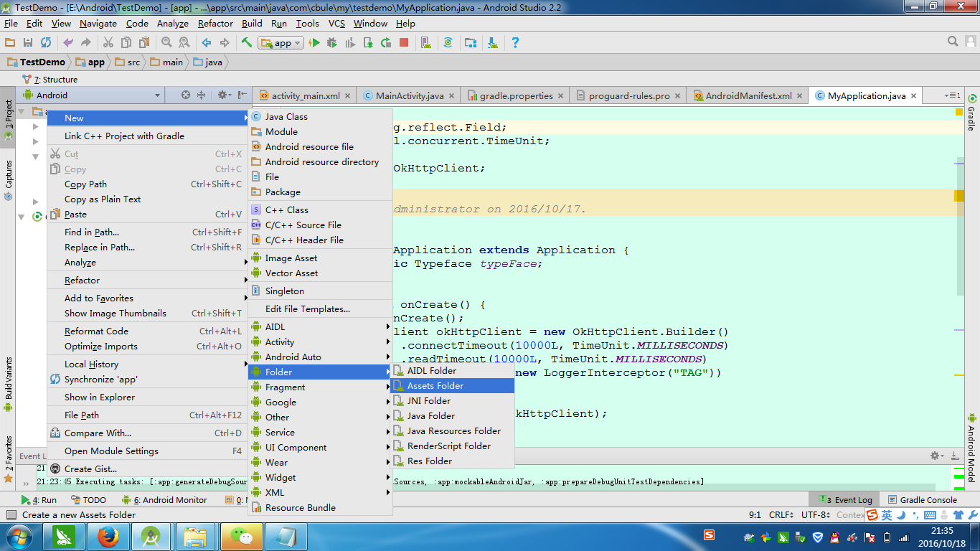Click Create Gist GitHub menu item
This screenshot has width=980, height=551.
click(x=148, y=469)
